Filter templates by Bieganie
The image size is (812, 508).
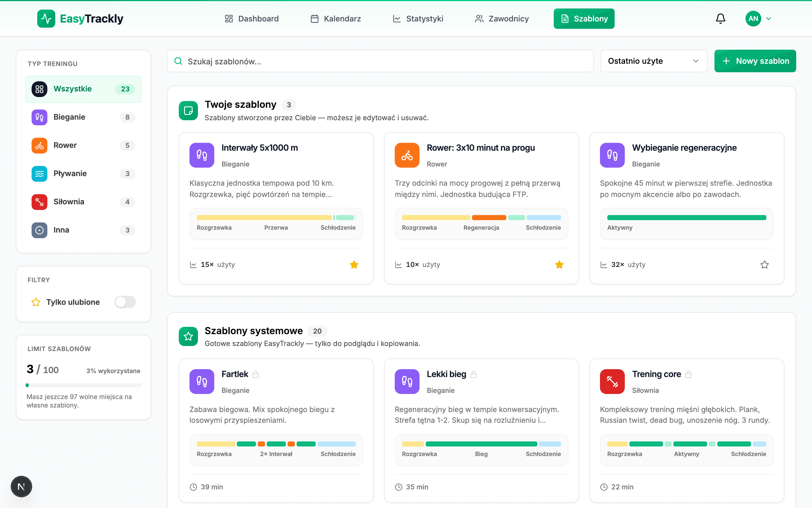pos(83,117)
